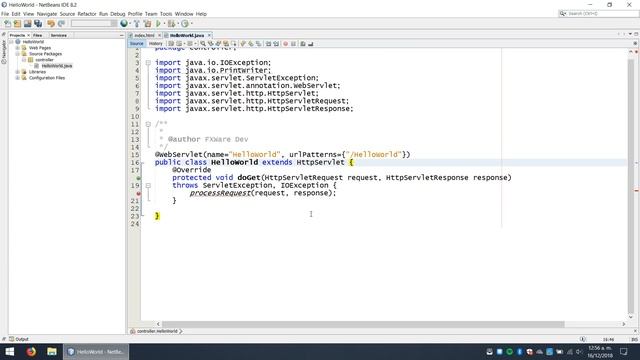Open the Source menu
The image size is (640, 360).
pyautogui.click(x=67, y=14)
